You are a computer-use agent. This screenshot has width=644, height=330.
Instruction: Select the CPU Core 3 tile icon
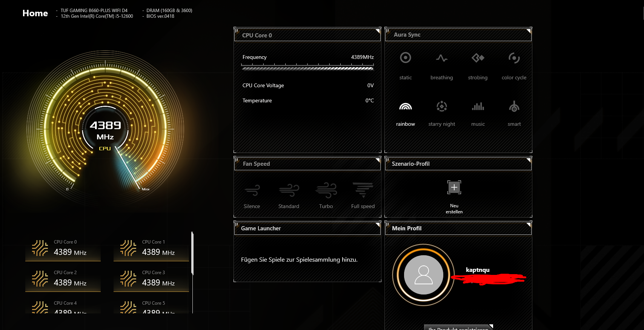tap(128, 279)
